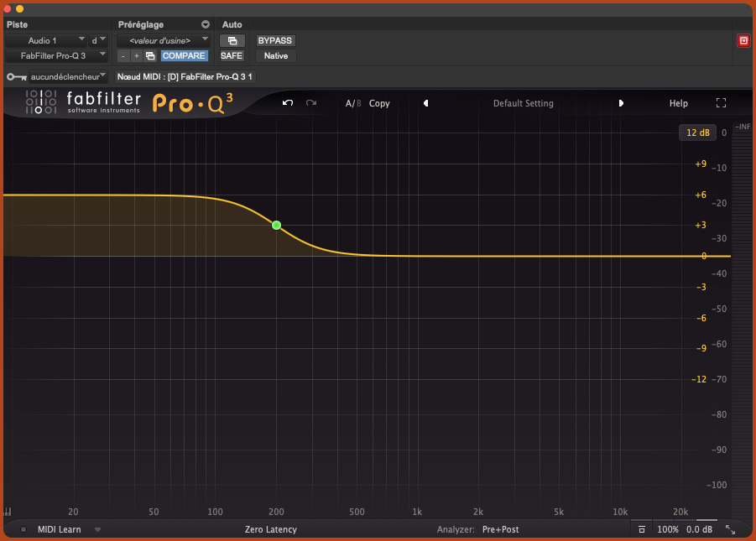Click the Copy button
Screen dimensions: 756x541
[379, 103]
